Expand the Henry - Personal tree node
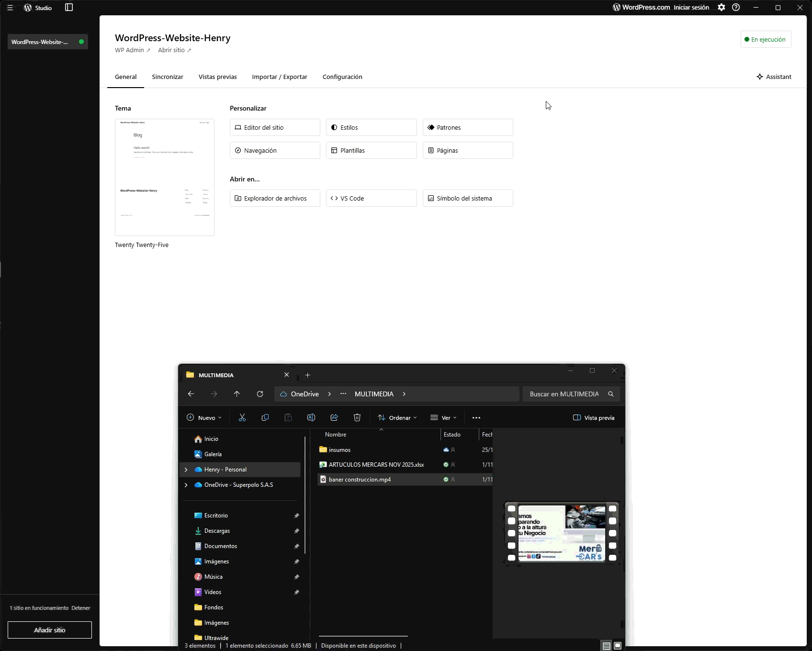812x651 pixels. pos(186,470)
